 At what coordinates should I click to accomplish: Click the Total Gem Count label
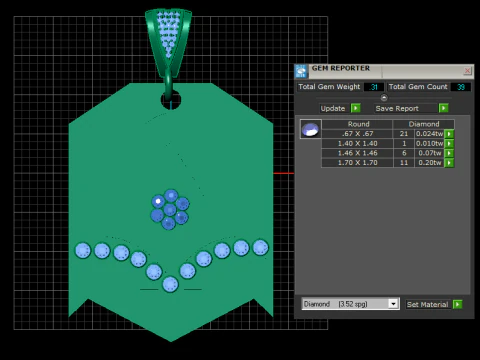[418, 87]
